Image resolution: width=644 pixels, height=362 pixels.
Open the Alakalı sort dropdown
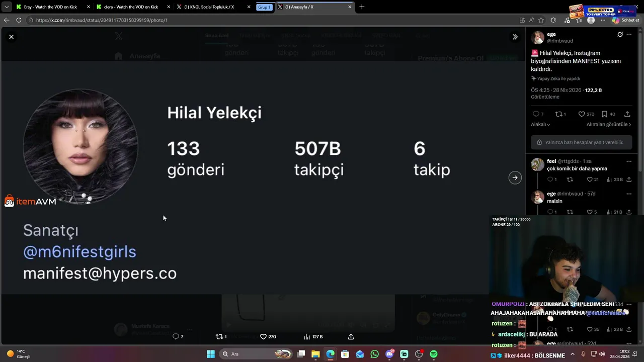(540, 125)
